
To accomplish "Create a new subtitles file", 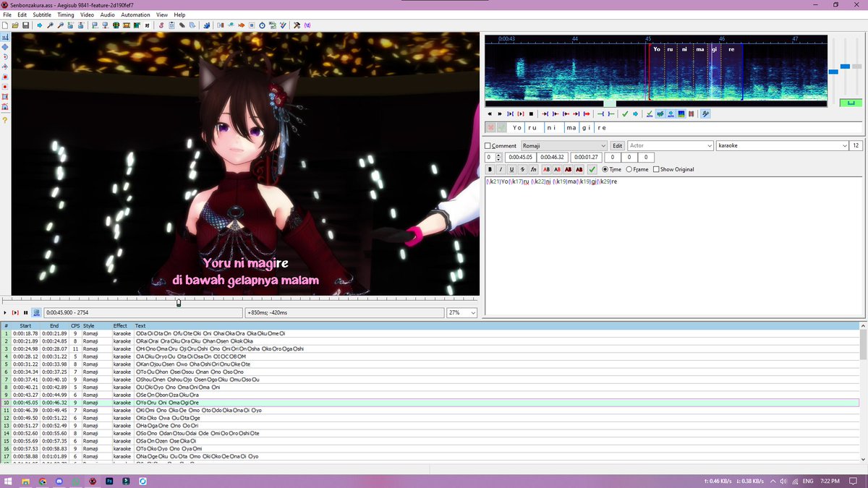I will [x=5, y=25].
